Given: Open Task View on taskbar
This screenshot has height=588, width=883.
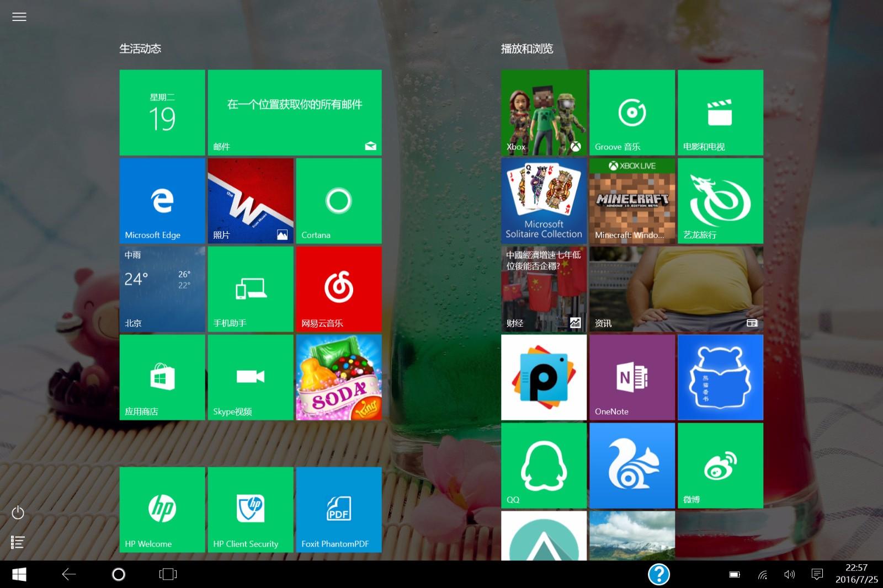Looking at the screenshot, I should click(x=168, y=574).
